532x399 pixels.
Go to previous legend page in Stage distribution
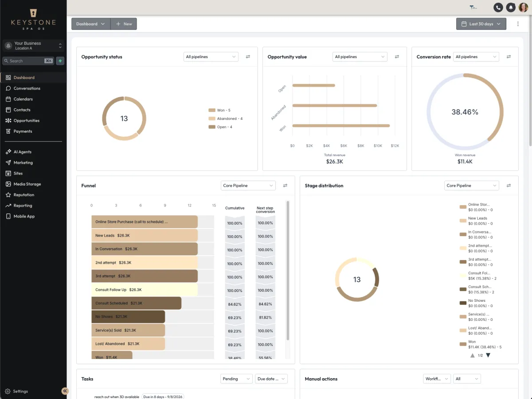pos(473,356)
